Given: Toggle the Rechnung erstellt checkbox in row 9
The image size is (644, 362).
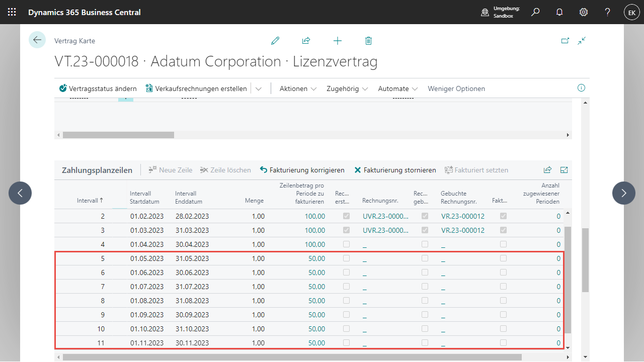Looking at the screenshot, I should (x=346, y=314).
